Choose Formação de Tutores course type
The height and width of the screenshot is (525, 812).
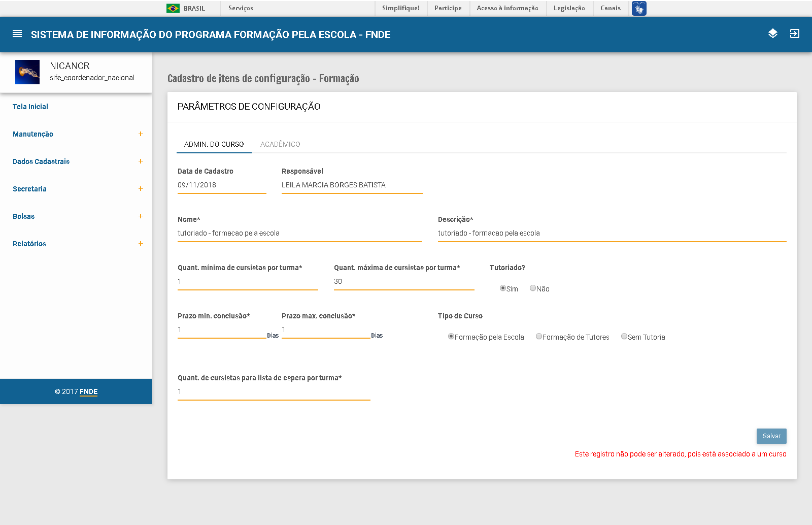click(539, 336)
